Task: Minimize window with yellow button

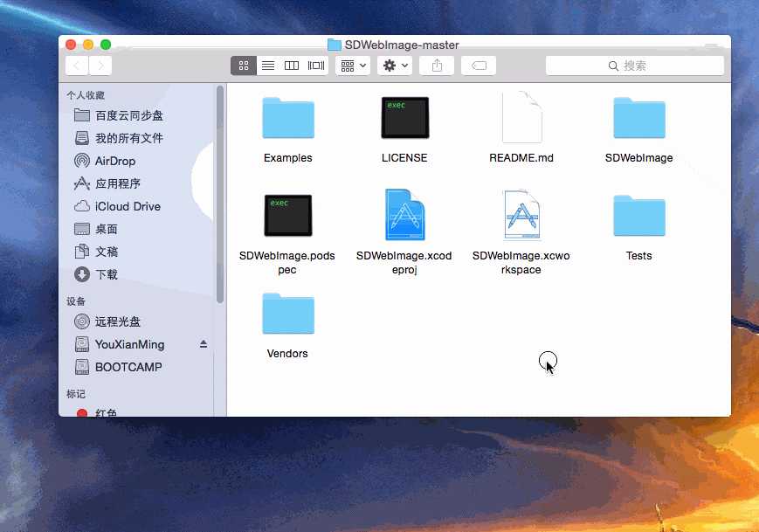Action: [88, 45]
